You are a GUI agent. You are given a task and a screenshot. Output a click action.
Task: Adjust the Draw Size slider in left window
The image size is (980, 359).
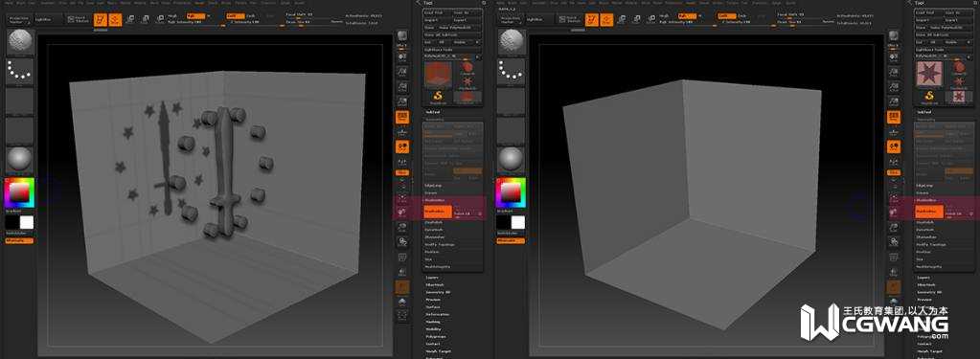pos(314,22)
